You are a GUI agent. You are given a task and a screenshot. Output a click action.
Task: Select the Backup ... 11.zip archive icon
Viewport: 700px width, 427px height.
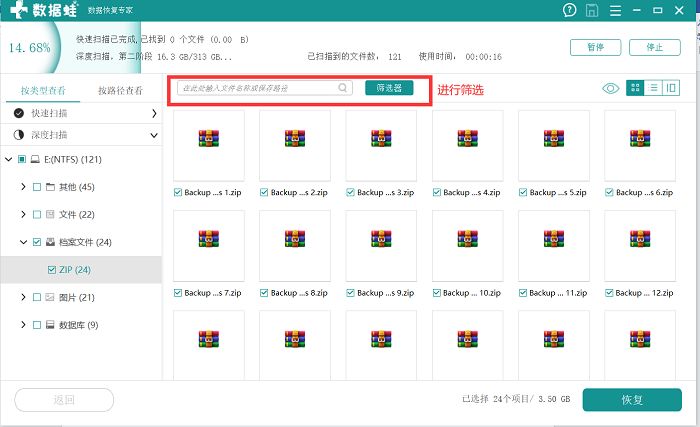pos(554,239)
